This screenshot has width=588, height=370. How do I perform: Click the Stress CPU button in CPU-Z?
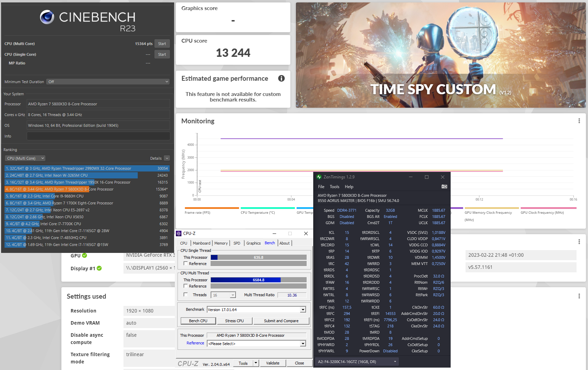[x=235, y=321]
